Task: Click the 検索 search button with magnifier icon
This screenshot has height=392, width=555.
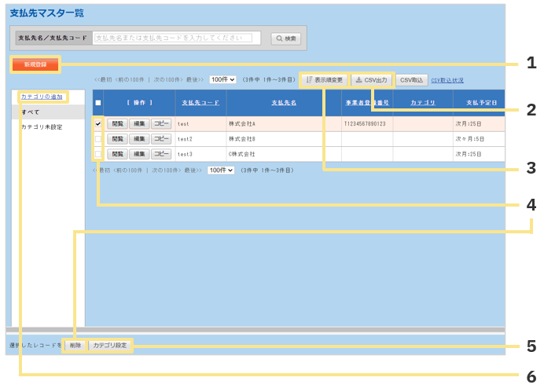Action: click(x=286, y=38)
